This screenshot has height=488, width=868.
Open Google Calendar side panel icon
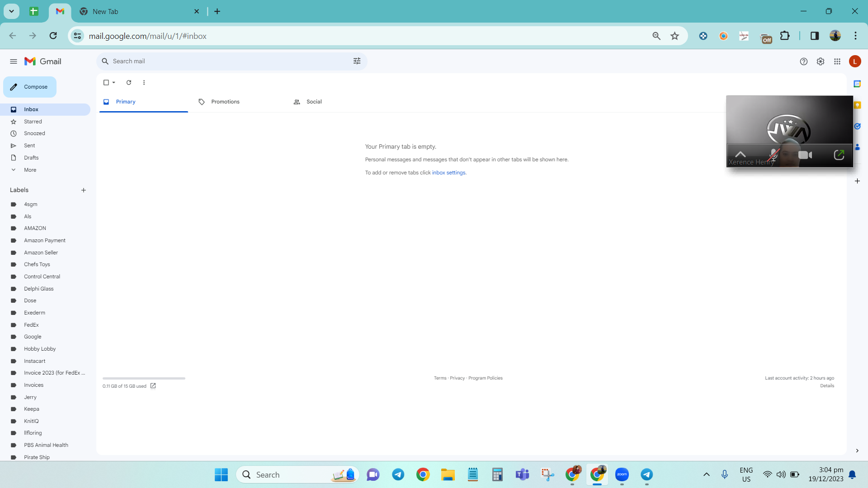(x=857, y=84)
